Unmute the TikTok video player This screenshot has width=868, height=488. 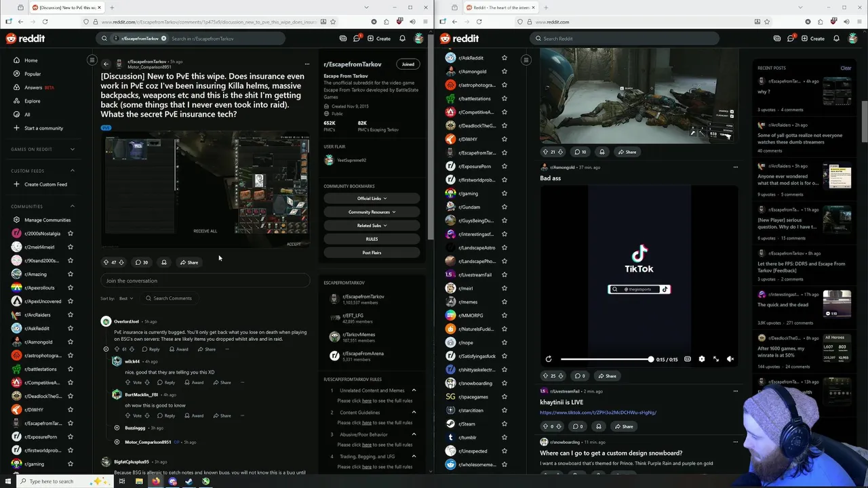point(730,359)
